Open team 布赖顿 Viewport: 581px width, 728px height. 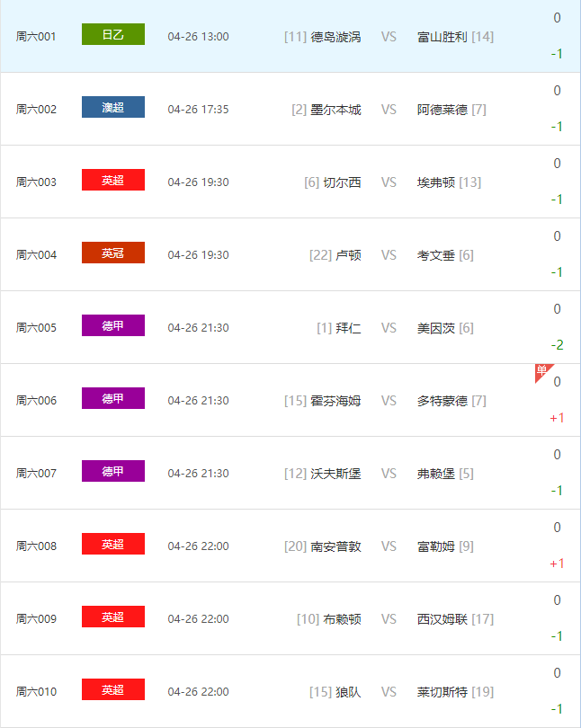click(x=342, y=619)
